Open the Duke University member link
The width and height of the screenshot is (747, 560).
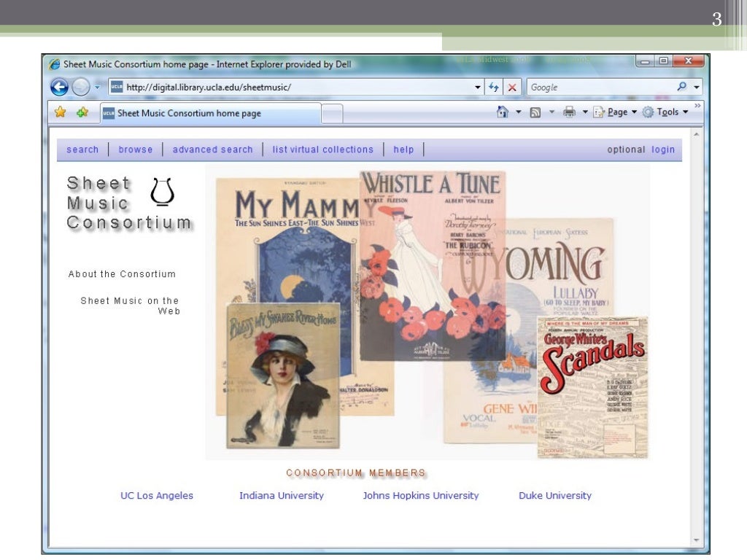(x=555, y=495)
